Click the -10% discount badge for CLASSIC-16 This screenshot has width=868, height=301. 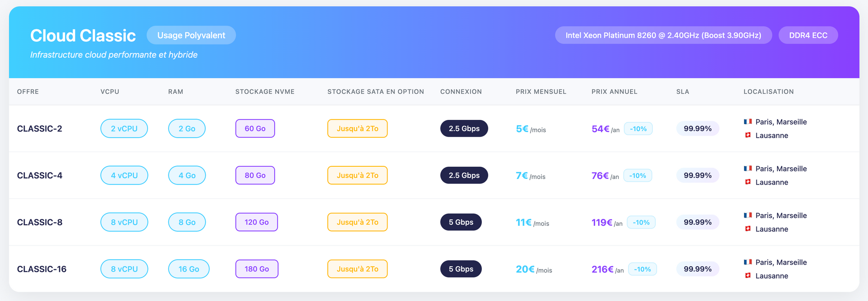tap(642, 269)
